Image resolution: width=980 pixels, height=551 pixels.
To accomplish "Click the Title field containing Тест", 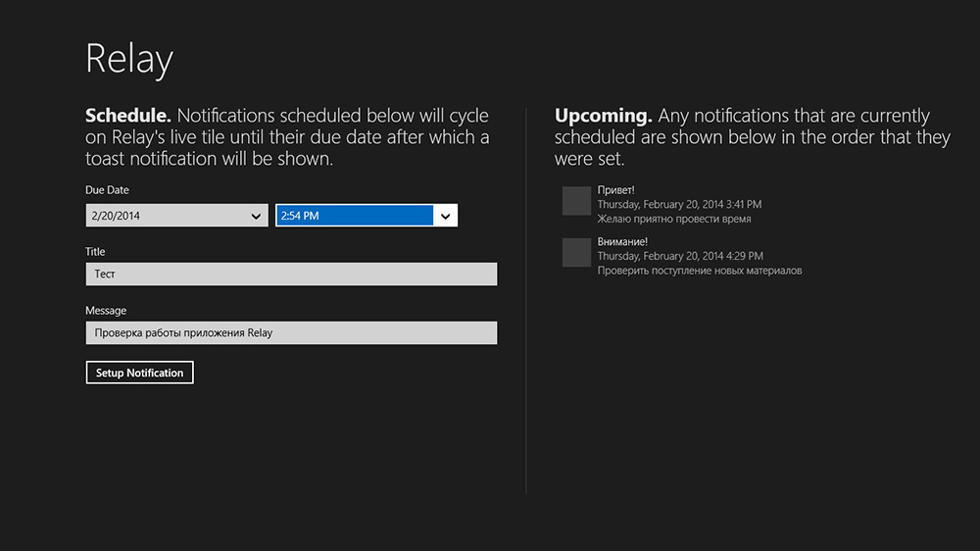I will (x=291, y=274).
